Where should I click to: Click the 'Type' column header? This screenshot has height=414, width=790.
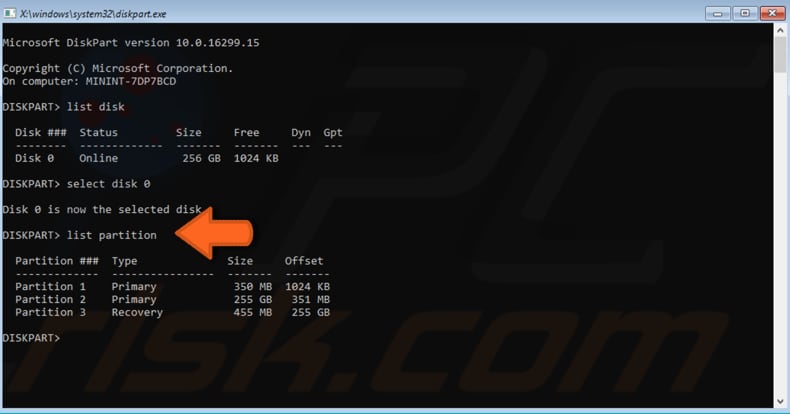click(x=124, y=261)
